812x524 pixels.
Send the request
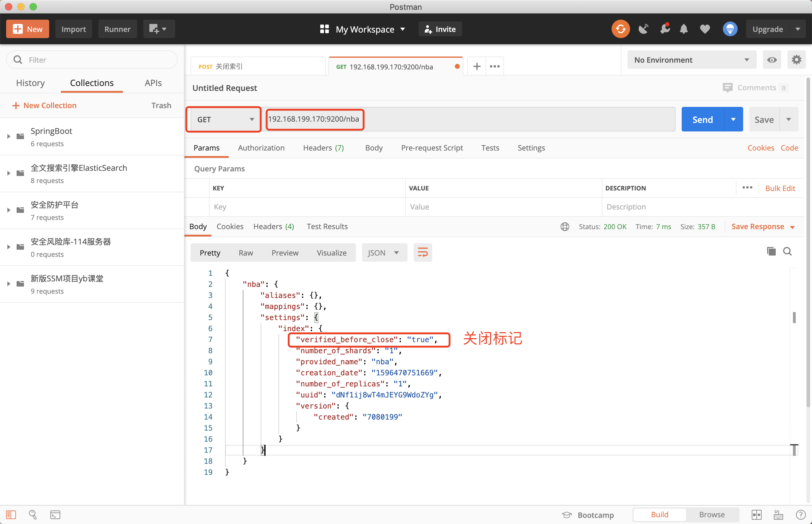(x=702, y=119)
